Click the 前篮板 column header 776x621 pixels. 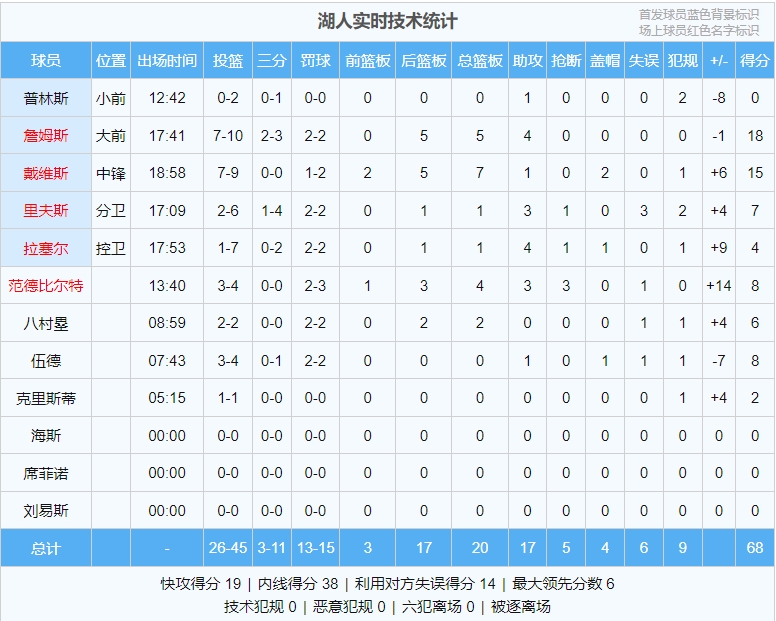coord(368,60)
